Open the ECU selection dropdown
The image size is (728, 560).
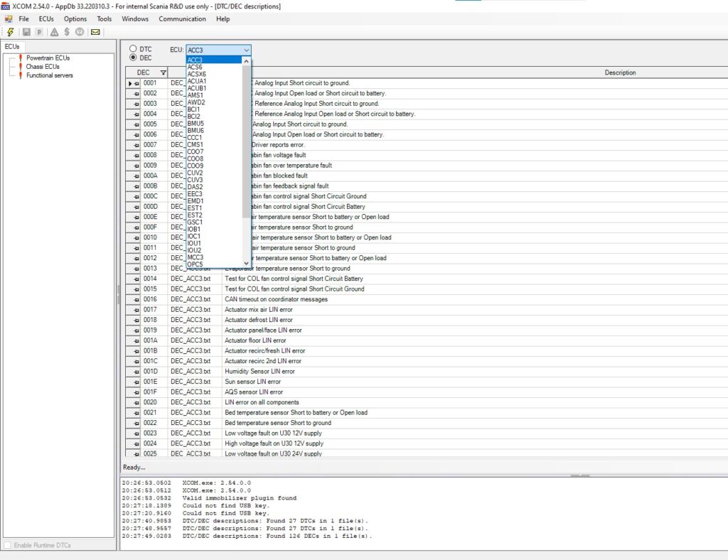point(245,50)
